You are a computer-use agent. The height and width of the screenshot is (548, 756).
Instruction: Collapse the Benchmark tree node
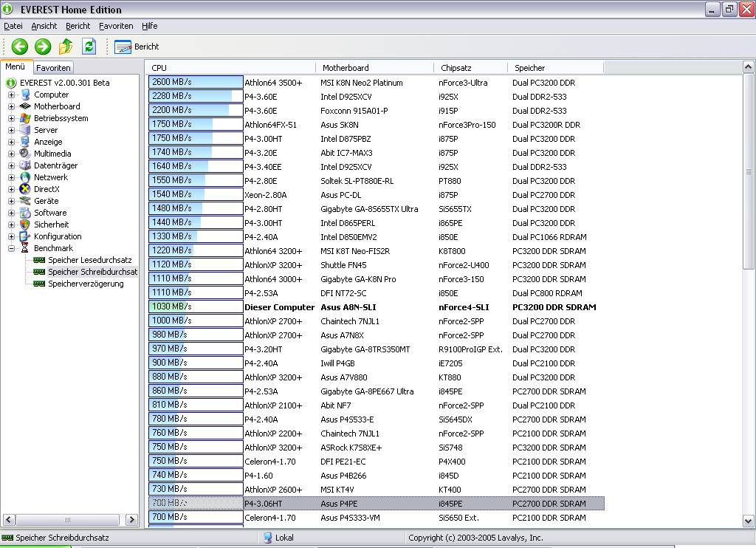click(11, 248)
